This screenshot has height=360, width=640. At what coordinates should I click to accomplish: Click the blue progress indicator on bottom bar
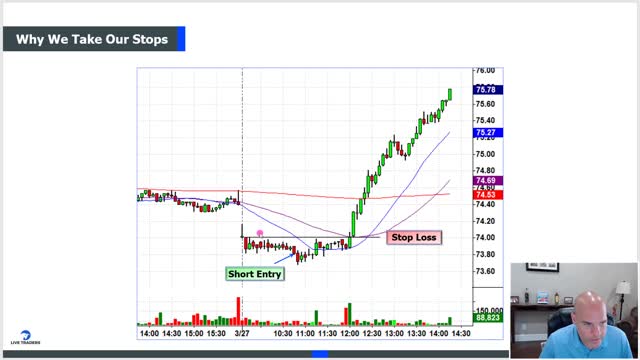pos(320,354)
